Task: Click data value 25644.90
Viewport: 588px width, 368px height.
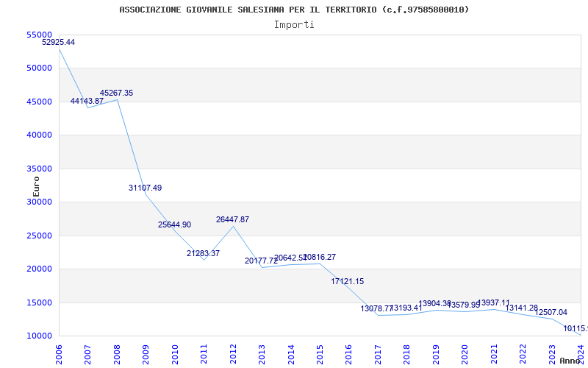Action: (174, 225)
